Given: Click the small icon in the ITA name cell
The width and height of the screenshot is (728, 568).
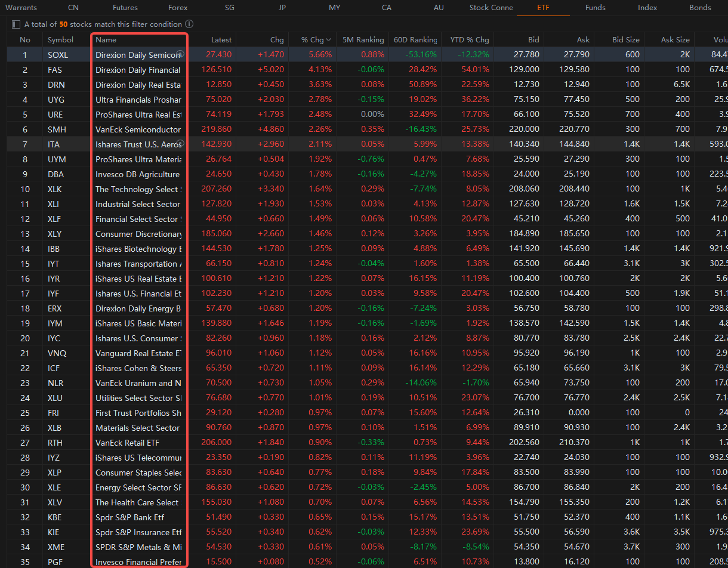Looking at the screenshot, I should [180, 143].
